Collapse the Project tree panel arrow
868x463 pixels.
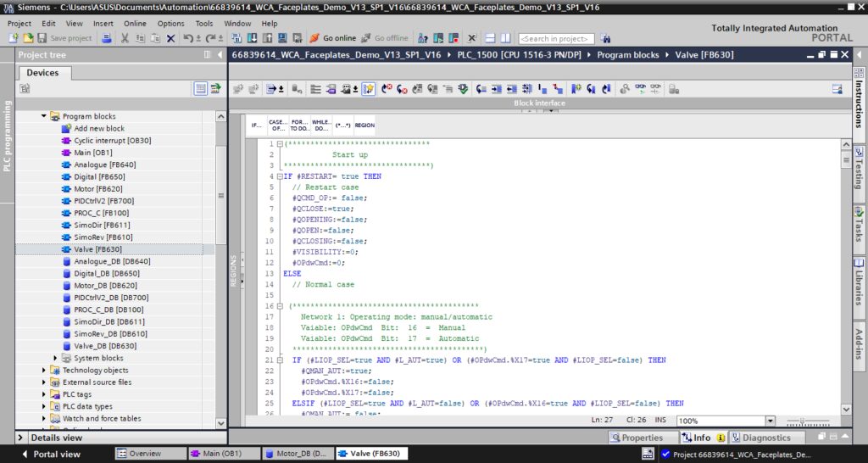[x=220, y=54]
